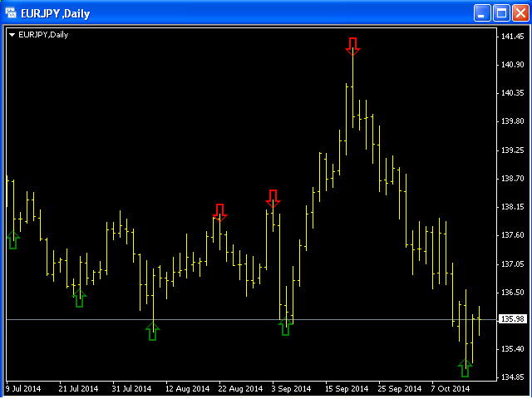Click the 25 Sep 2014 date label
The image size is (532, 399).
(x=400, y=389)
